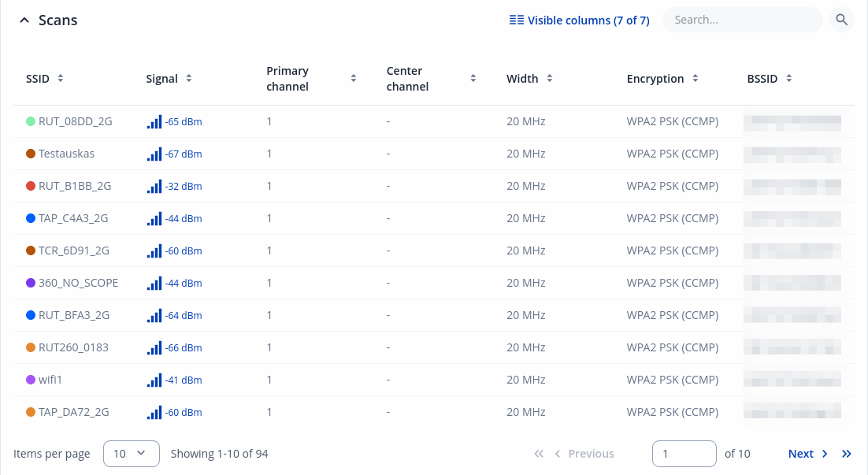Click Center channel sort arrows
Screen dimensions: 868x475
[473, 79]
